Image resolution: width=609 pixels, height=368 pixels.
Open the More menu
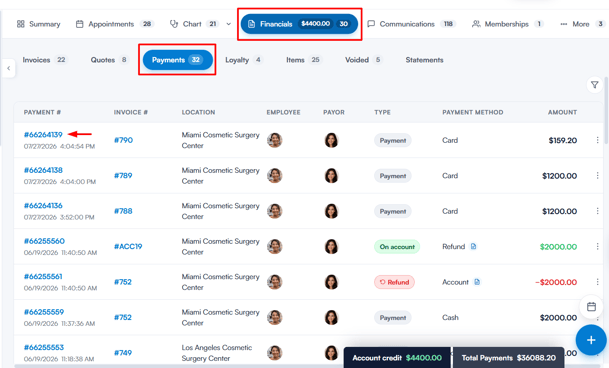(582, 24)
